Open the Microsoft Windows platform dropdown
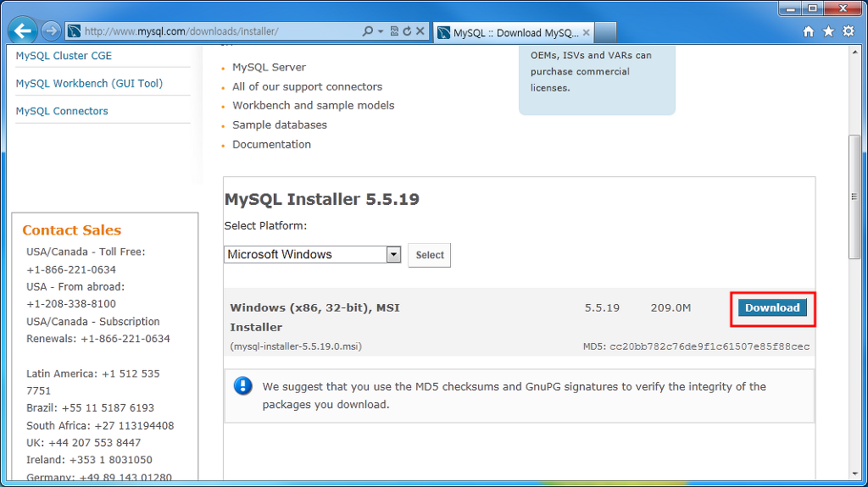 click(x=312, y=255)
